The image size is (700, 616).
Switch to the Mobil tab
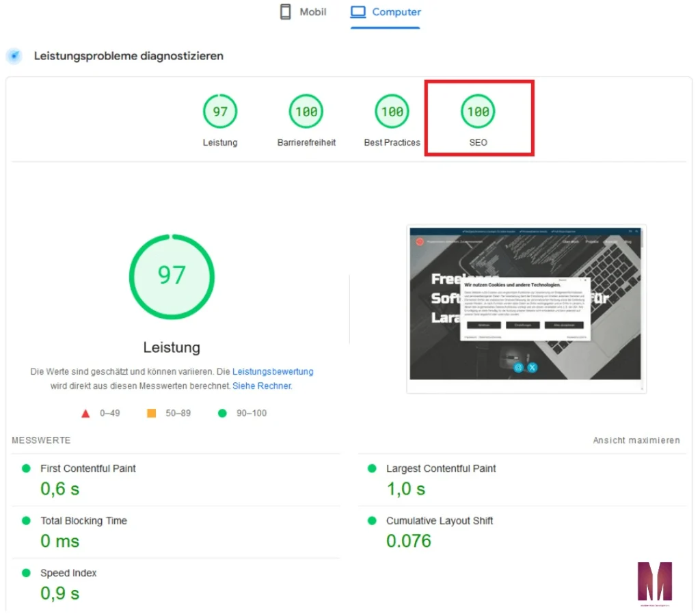point(312,12)
